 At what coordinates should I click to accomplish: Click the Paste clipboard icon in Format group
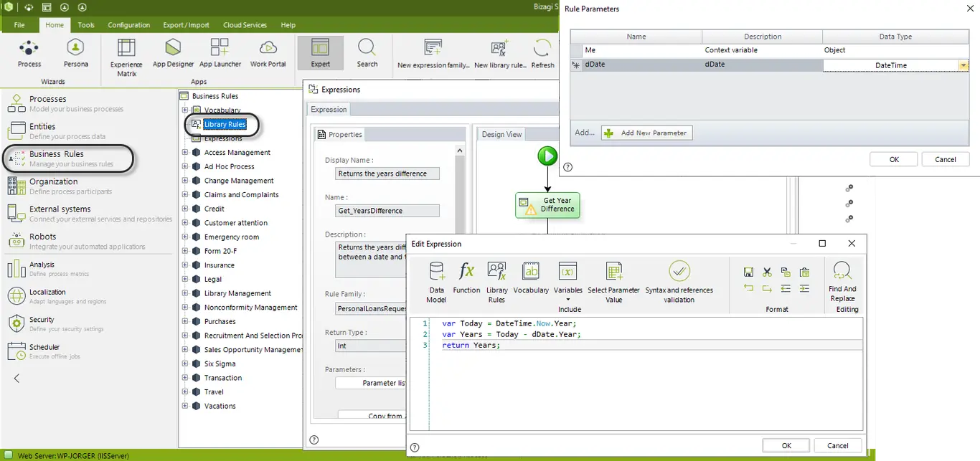804,272
